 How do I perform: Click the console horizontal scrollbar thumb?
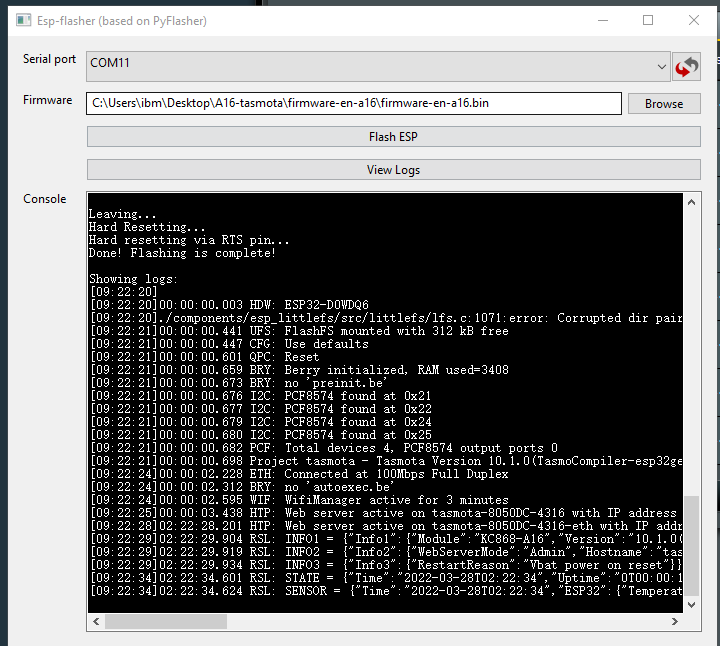pos(165,622)
